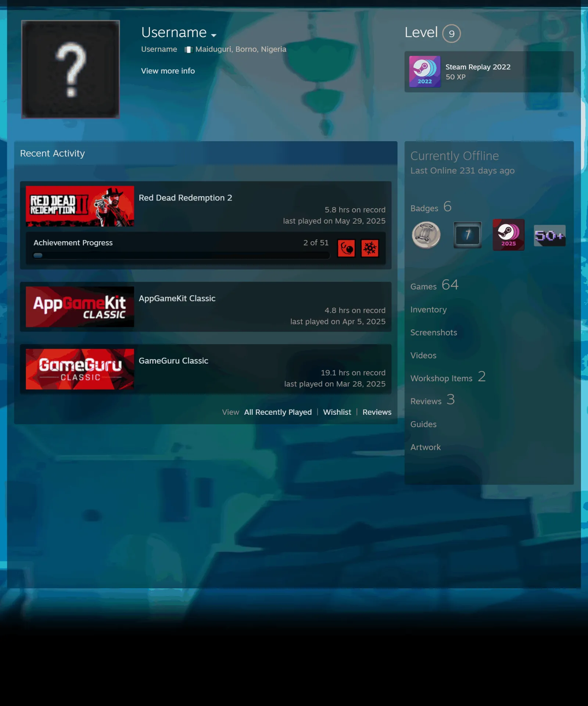Click the AppGameKit Classic banner image

(x=80, y=307)
